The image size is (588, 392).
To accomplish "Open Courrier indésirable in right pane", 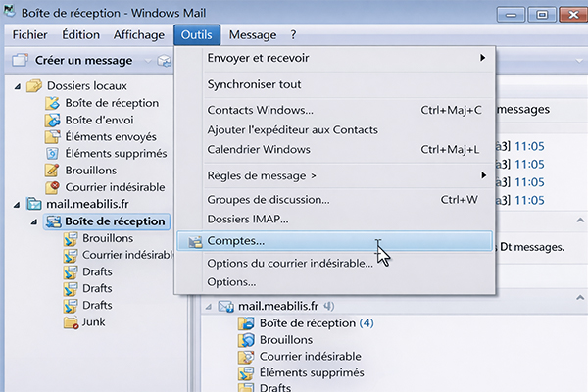I will tap(310, 357).
